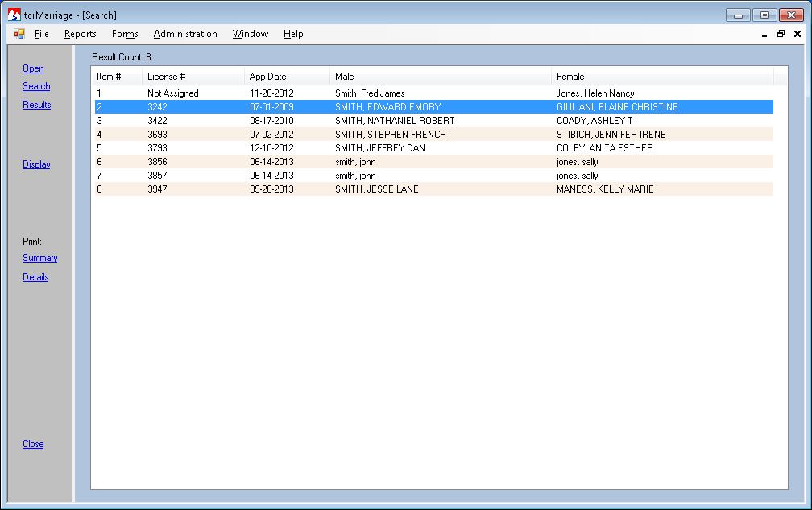Click the tcrMarriage app icon in title bar
The height and width of the screenshot is (510, 812).
[x=14, y=15]
